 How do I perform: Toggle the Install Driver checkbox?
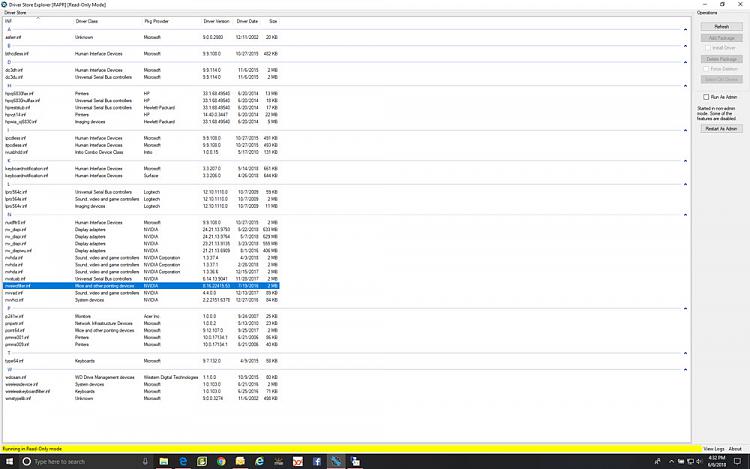[708, 48]
